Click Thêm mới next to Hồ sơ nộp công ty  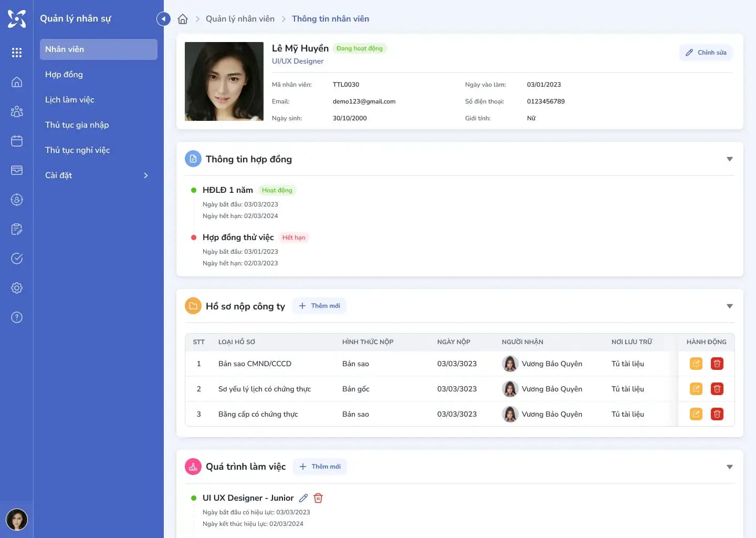coord(319,306)
